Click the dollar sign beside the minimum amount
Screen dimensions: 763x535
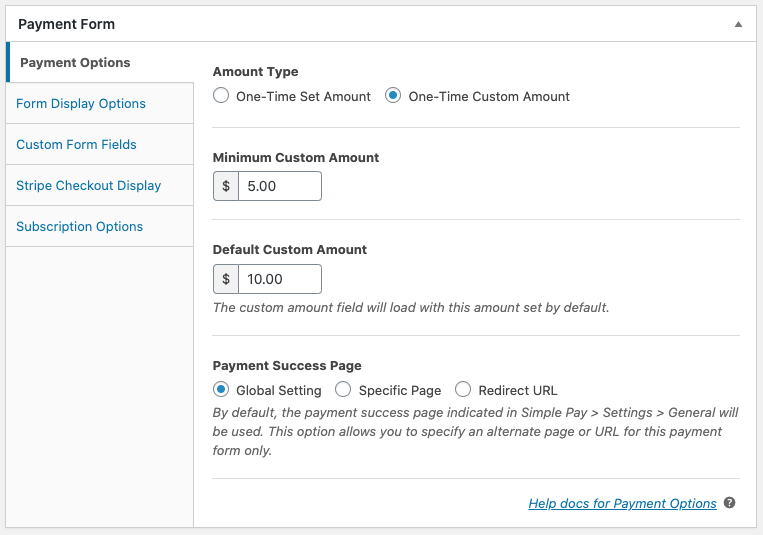tap(226, 186)
